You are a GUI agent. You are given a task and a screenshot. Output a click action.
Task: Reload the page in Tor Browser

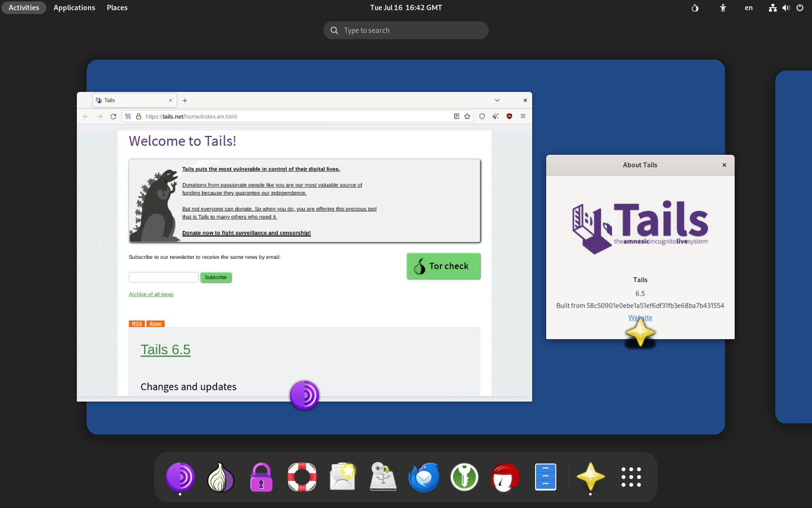pos(113,117)
